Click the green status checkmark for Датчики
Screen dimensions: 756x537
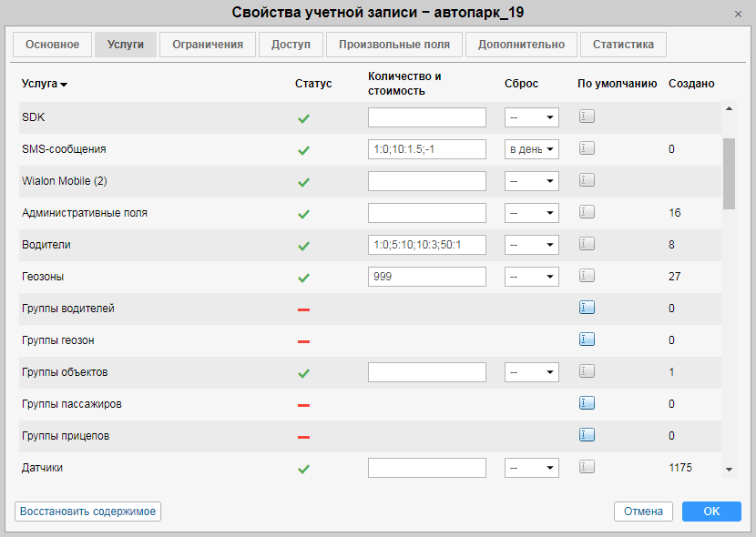tap(303, 469)
